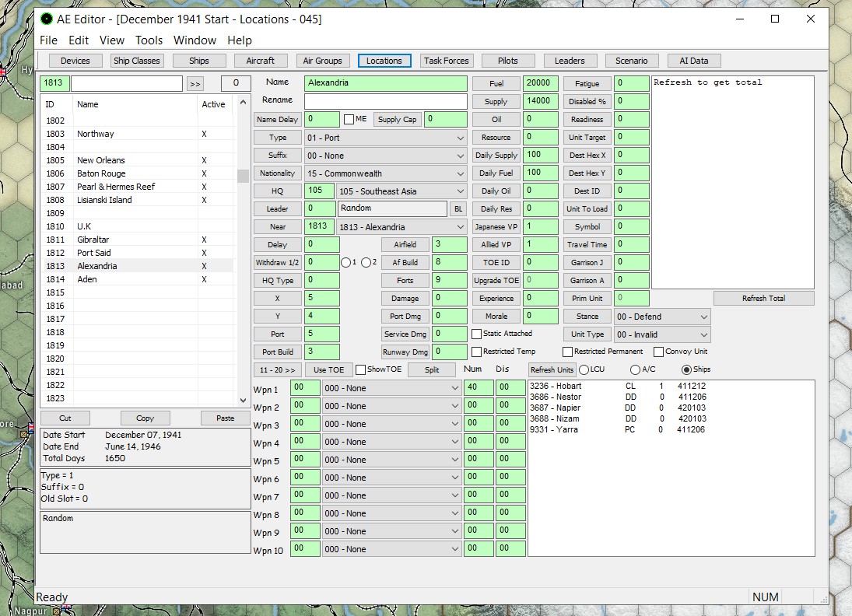Open the Air Groups toolbar section
Screen dimensions: 852x616
tap(322, 61)
